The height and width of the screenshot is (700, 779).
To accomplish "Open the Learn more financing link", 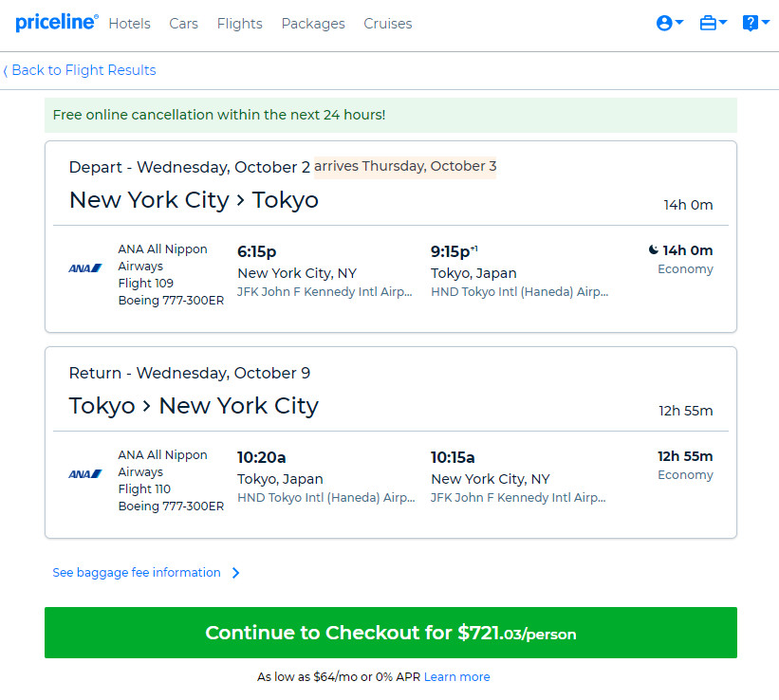I will coord(456,676).
